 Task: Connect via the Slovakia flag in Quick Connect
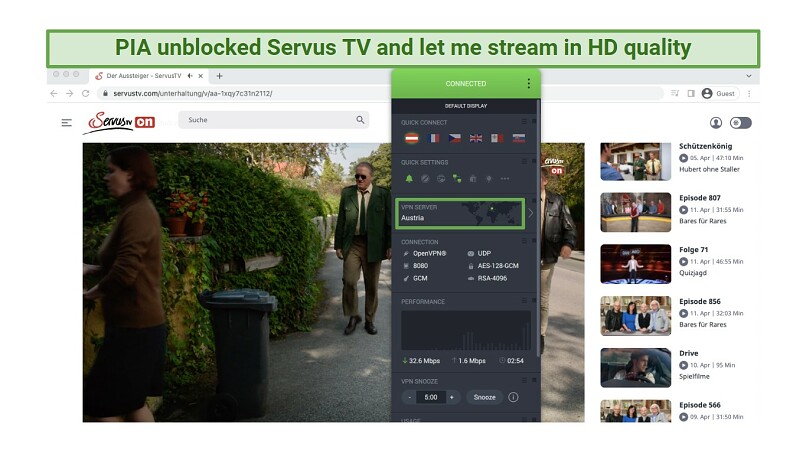pyautogui.click(x=519, y=138)
